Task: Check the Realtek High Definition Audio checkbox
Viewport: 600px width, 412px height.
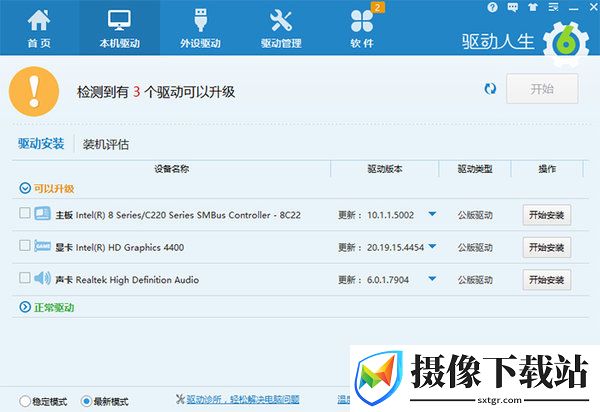Action: pyautogui.click(x=25, y=278)
